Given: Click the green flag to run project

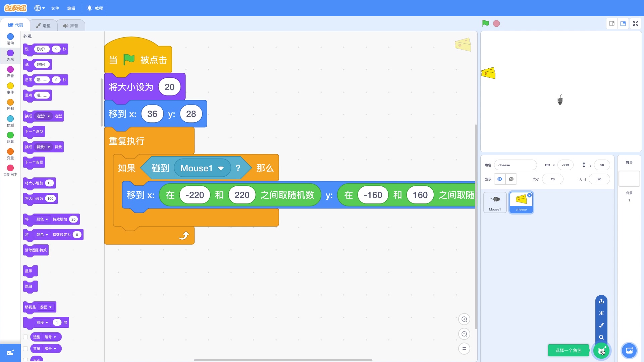Looking at the screenshot, I should [485, 23].
